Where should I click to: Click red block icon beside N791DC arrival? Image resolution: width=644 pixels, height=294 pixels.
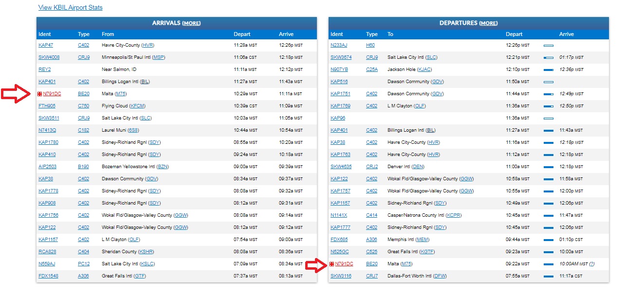click(x=40, y=94)
